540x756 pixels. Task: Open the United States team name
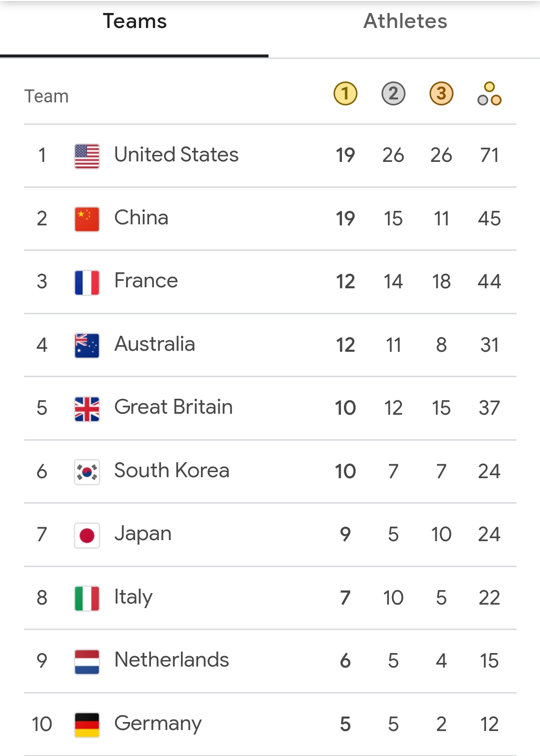pyautogui.click(x=176, y=155)
